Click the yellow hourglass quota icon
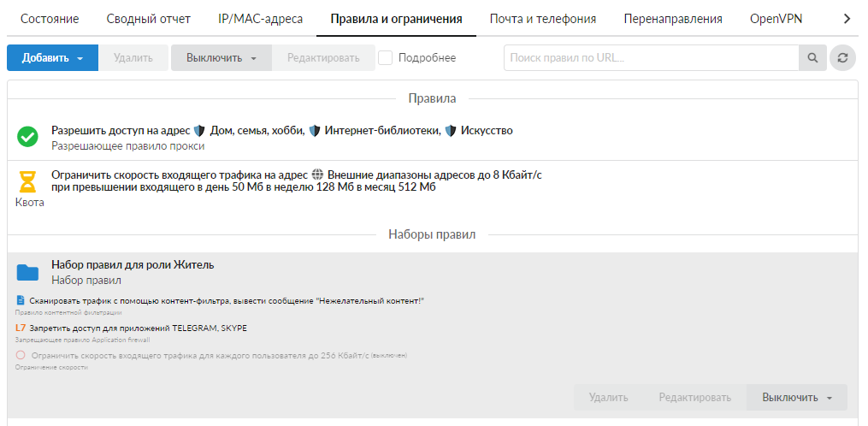This screenshot has height=426, width=868. point(28,181)
